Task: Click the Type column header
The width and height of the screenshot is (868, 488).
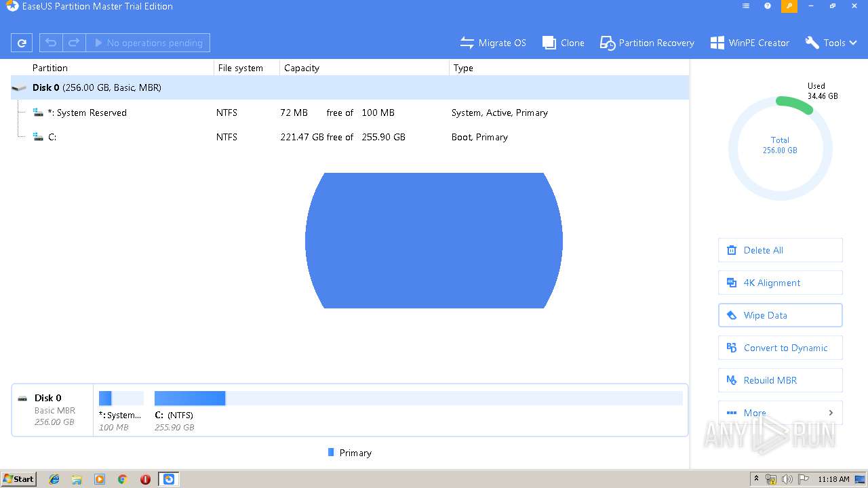Action: pyautogui.click(x=463, y=68)
